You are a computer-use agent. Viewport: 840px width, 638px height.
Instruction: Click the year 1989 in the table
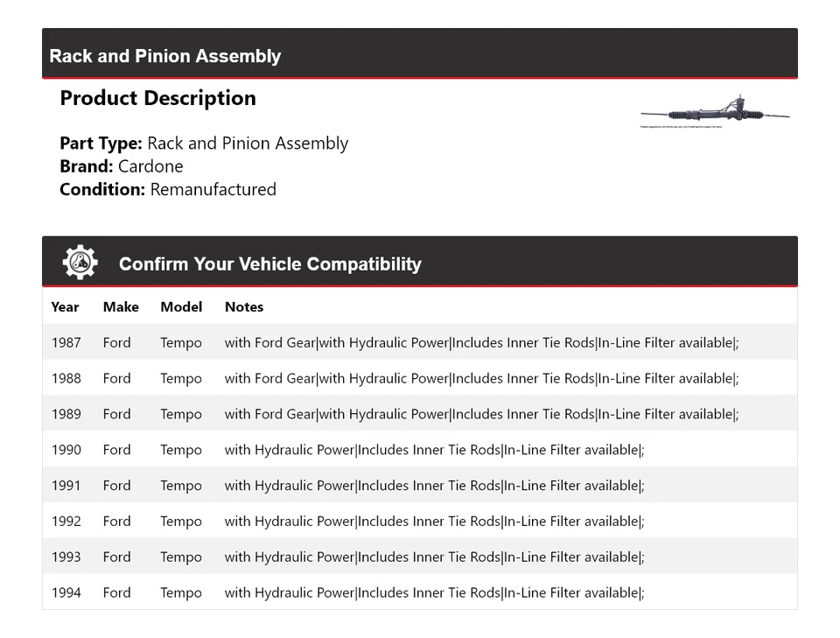click(66, 414)
